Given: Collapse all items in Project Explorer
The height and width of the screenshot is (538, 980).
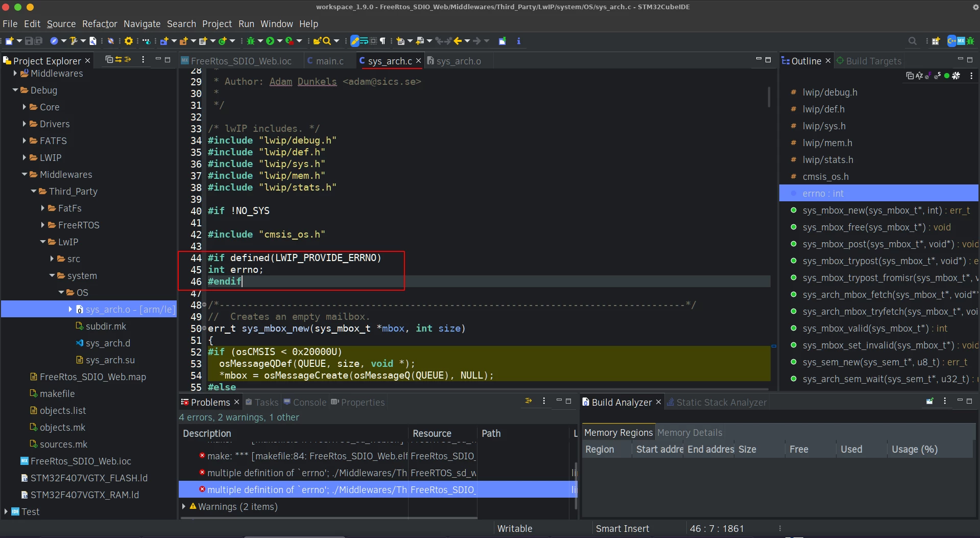Looking at the screenshot, I should [109, 60].
